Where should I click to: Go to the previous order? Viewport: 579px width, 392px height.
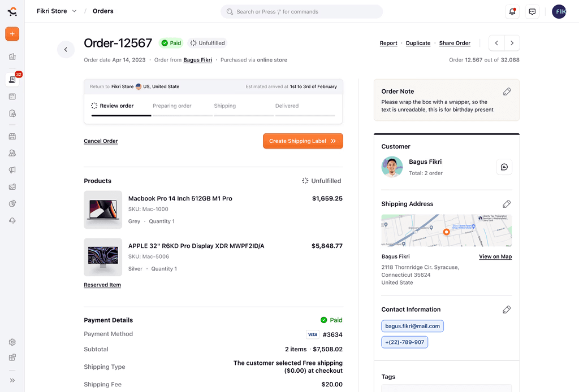[496, 43]
